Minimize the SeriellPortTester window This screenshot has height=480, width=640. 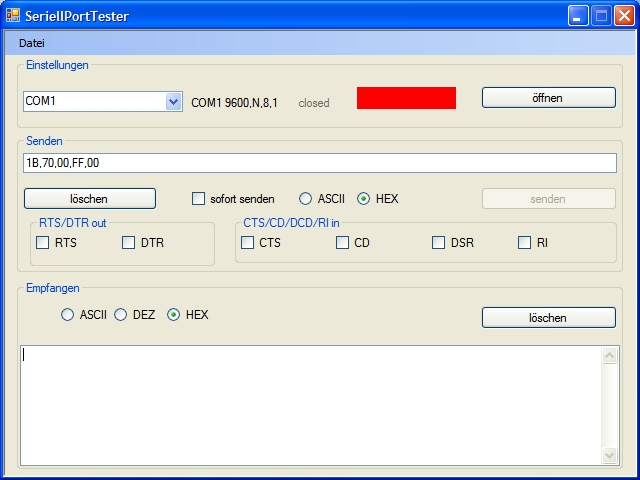[578, 16]
